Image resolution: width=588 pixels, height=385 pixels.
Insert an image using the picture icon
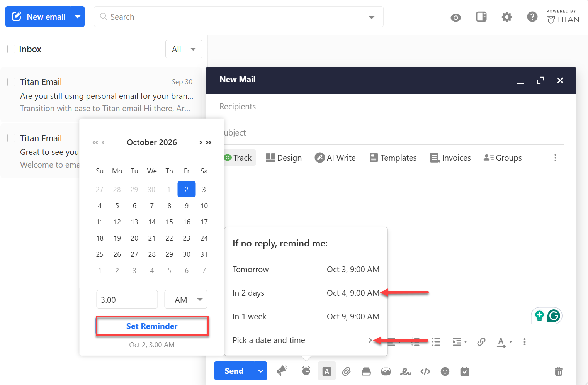pos(386,371)
